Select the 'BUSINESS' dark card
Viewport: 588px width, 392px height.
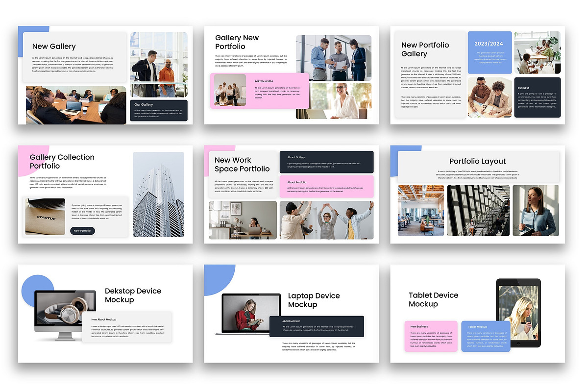coord(538,97)
